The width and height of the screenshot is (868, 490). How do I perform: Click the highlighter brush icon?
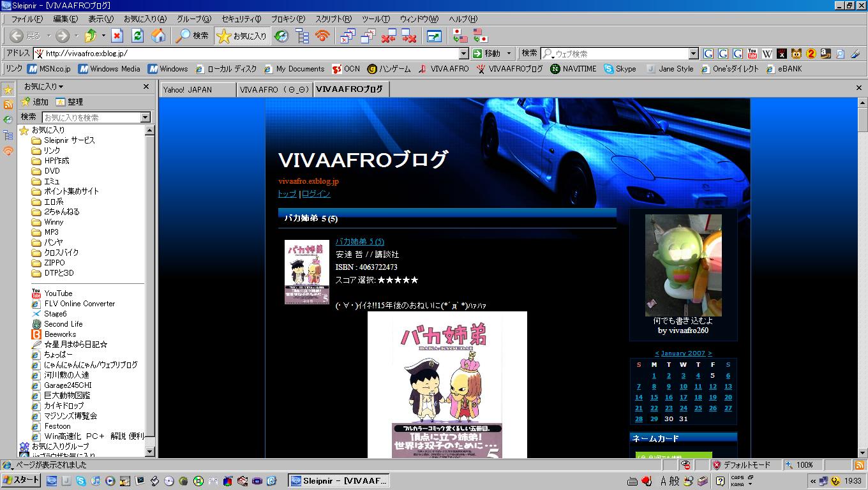tap(855, 54)
